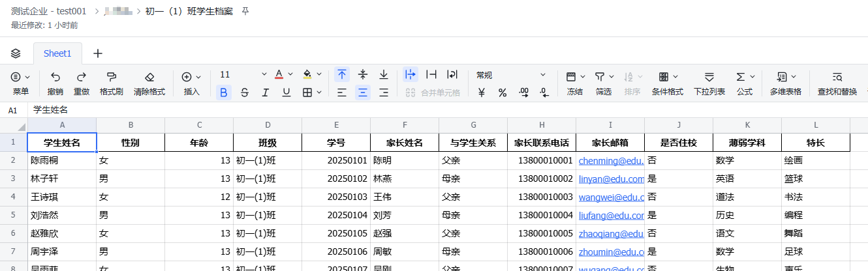Select cell containing 陈雨桐
Screen dimensions: 868x271
coord(62,160)
